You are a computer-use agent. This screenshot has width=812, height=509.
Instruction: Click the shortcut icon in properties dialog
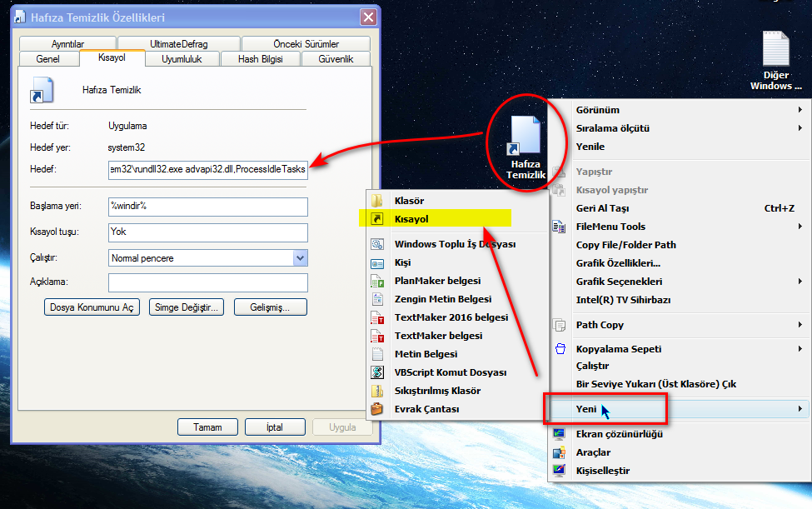coord(42,90)
